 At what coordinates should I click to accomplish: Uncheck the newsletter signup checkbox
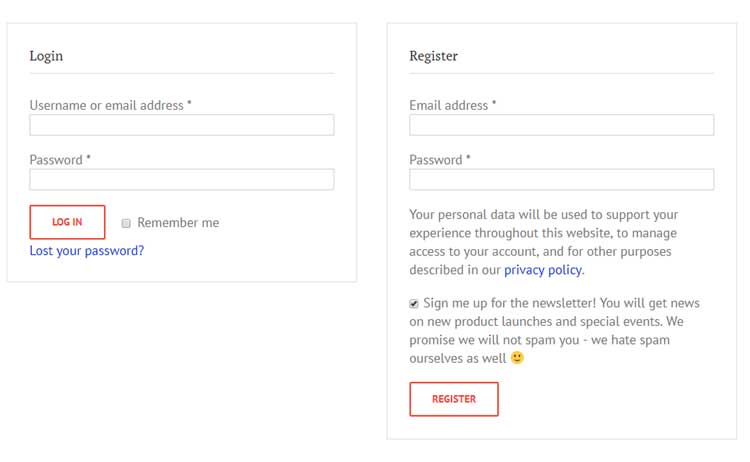click(x=414, y=304)
